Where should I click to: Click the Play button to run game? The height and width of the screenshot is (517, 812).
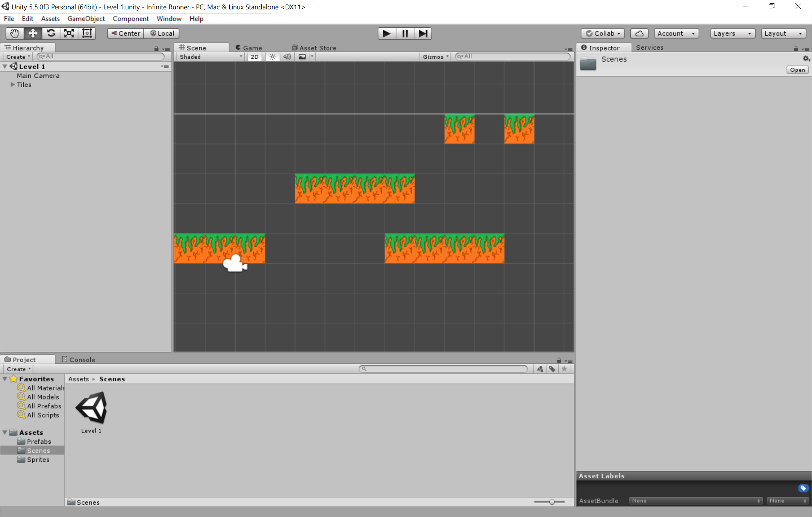click(385, 33)
